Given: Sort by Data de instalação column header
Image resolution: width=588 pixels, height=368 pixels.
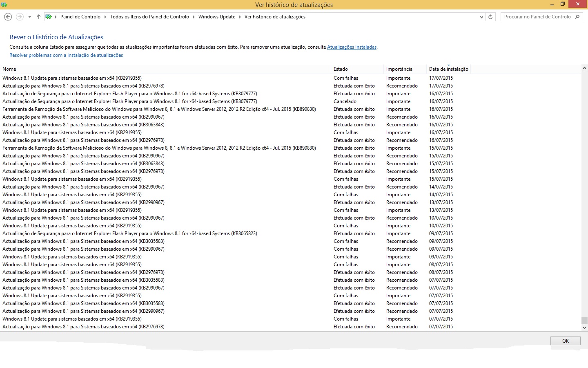Looking at the screenshot, I should [448, 69].
